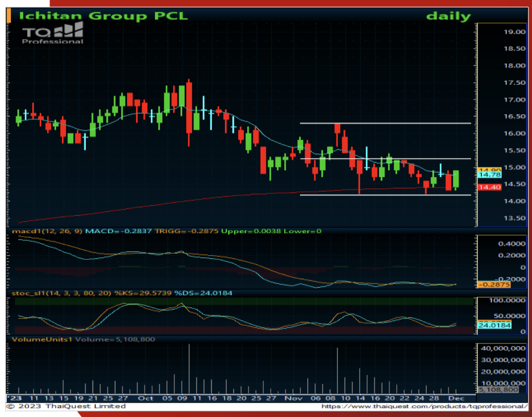The image size is (532, 417).
Task: Click the "18" date axis label
Action: click(227, 398)
